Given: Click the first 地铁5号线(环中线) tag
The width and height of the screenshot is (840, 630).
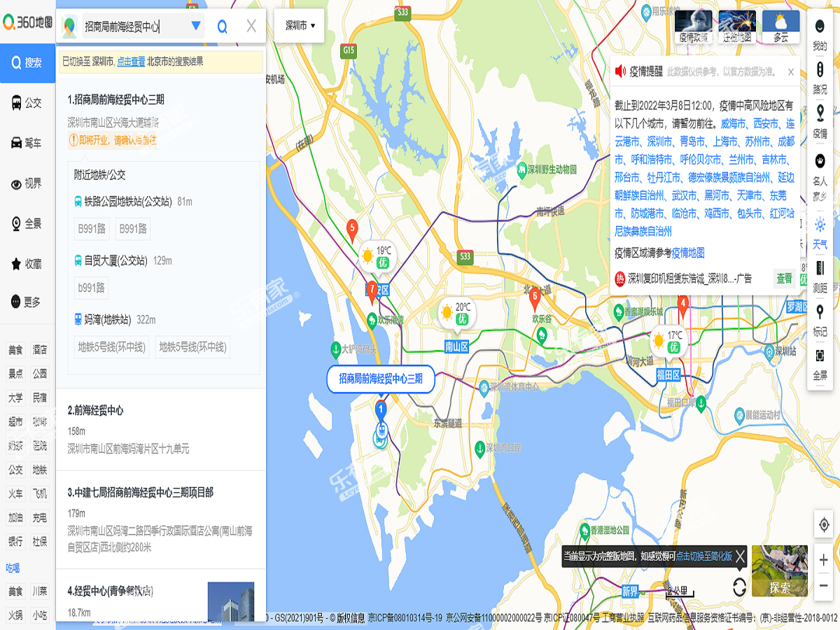Looking at the screenshot, I should pos(112,346).
